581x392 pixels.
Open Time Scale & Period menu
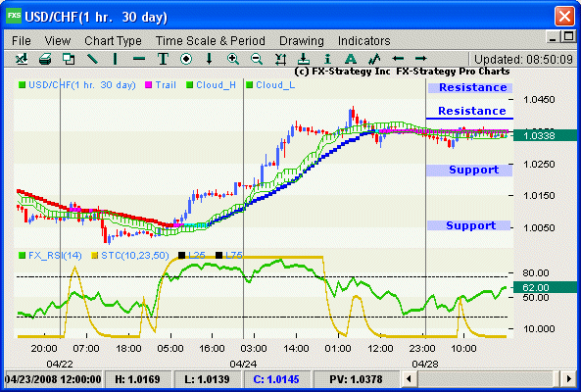(x=210, y=41)
